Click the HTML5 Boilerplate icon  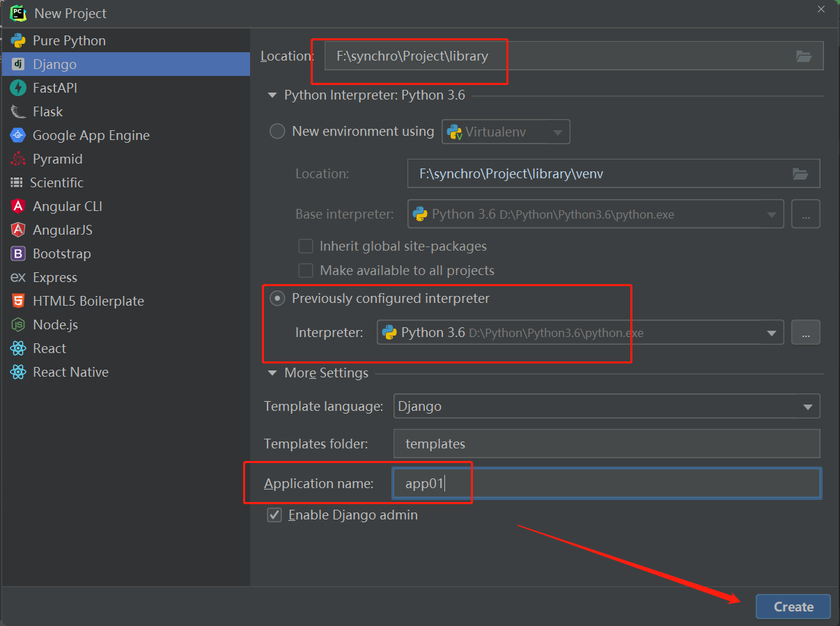pyautogui.click(x=18, y=301)
